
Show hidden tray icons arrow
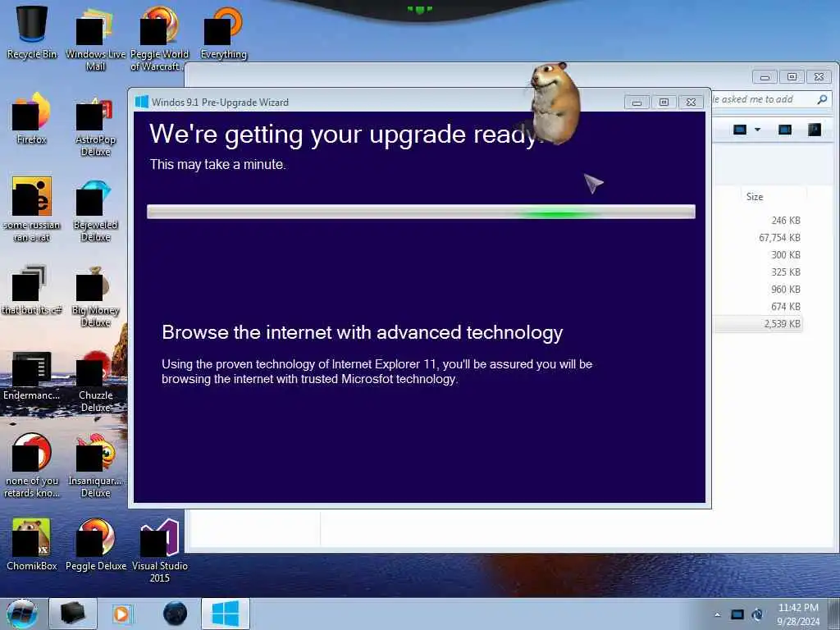click(717, 615)
